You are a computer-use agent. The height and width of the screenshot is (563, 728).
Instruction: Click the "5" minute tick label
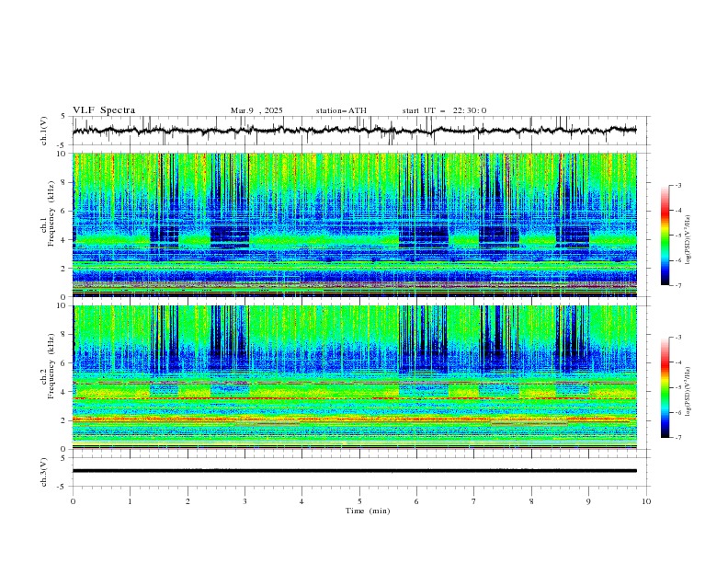click(x=359, y=501)
